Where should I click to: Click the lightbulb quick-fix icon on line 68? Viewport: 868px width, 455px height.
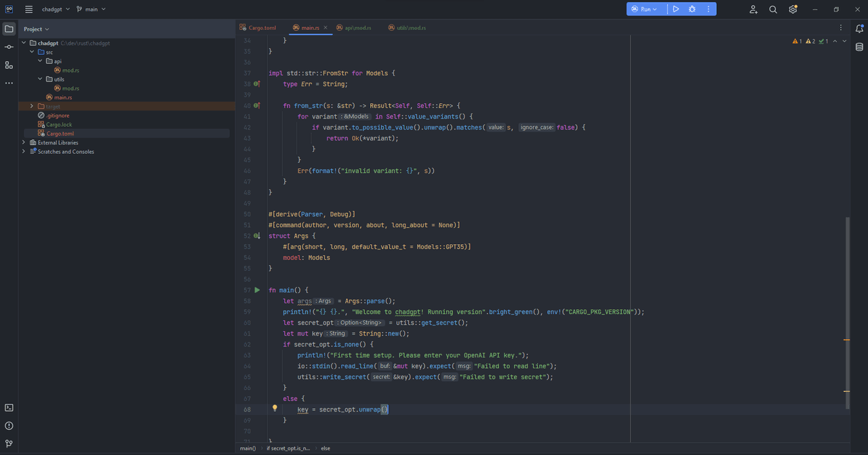[x=275, y=409]
